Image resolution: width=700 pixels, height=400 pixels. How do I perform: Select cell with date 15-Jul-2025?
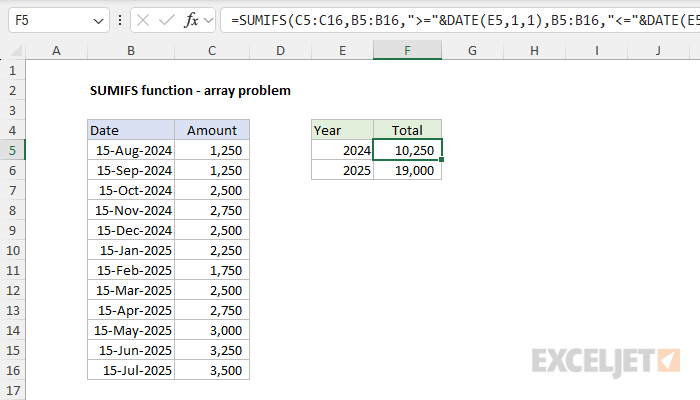click(x=131, y=370)
